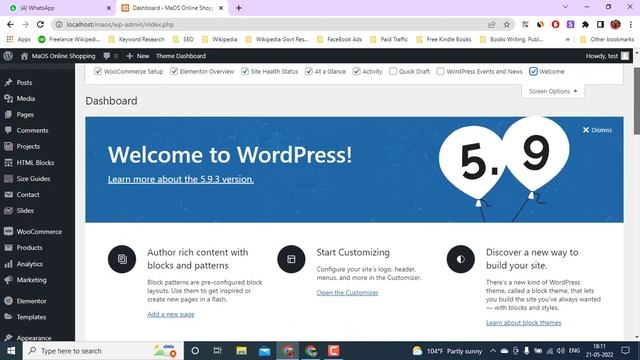640x360 pixels.
Task: Open Projects icon in sidebar
Action: click(9, 146)
